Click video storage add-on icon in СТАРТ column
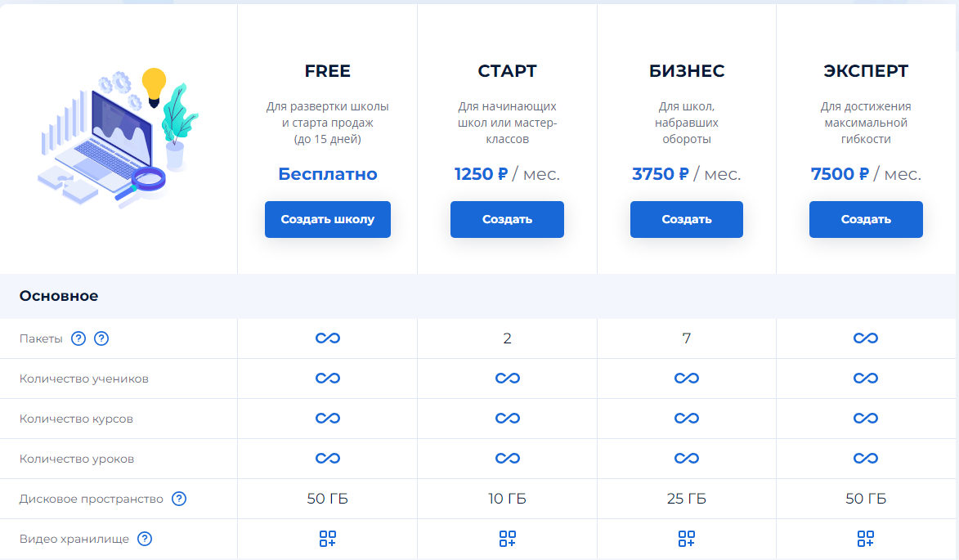This screenshot has height=560, width=959. coord(507,539)
